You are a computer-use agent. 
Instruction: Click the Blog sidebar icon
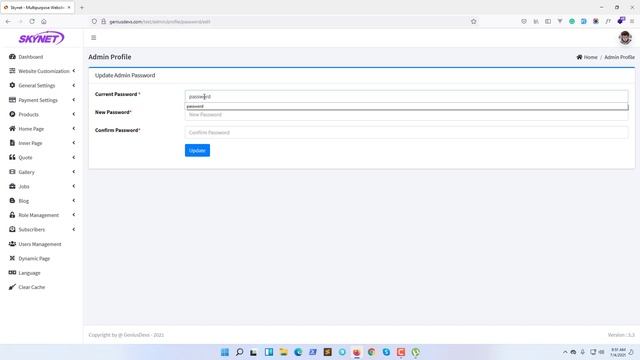coord(12,200)
